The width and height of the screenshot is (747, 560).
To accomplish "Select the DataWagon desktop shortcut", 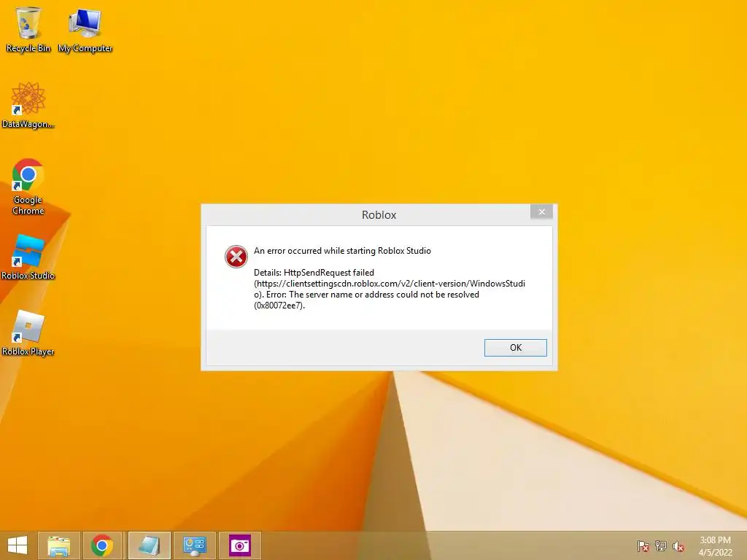I will 28,105.
